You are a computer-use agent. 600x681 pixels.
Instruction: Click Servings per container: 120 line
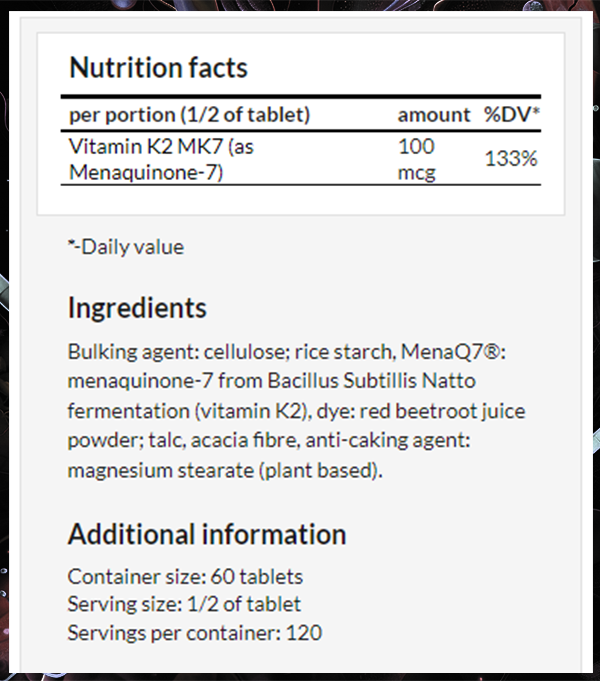pos(195,633)
